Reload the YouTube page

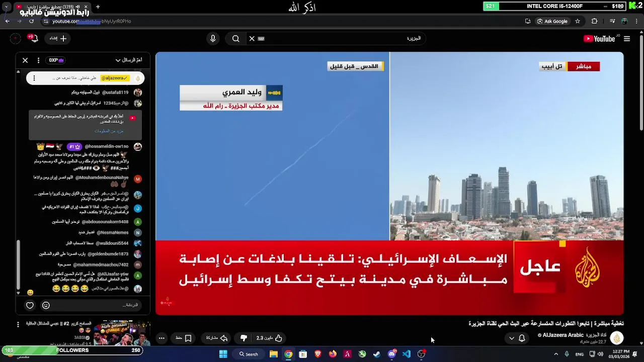(31, 21)
